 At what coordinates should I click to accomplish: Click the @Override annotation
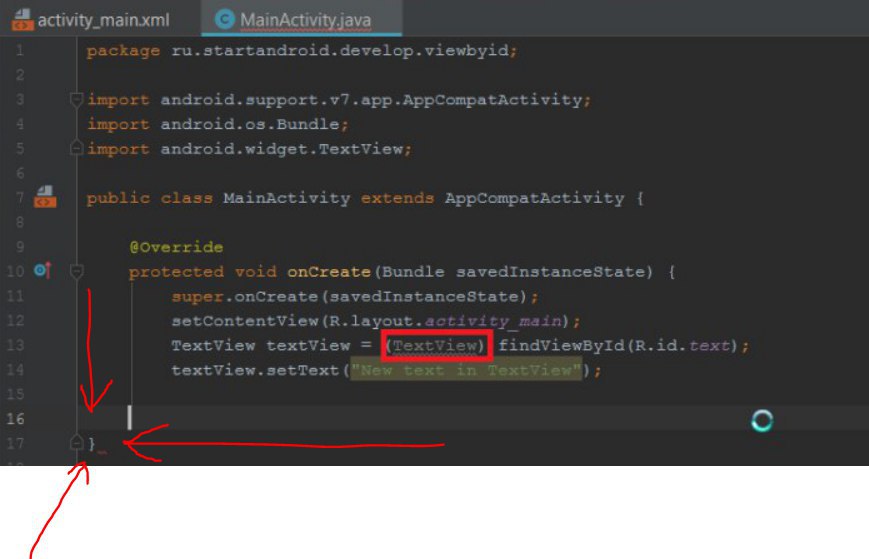[176, 247]
